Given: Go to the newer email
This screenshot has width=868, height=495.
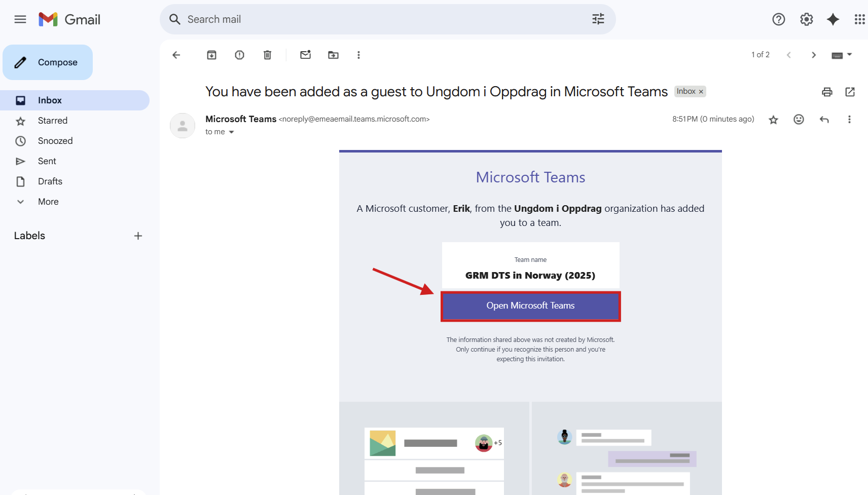Looking at the screenshot, I should click(789, 55).
